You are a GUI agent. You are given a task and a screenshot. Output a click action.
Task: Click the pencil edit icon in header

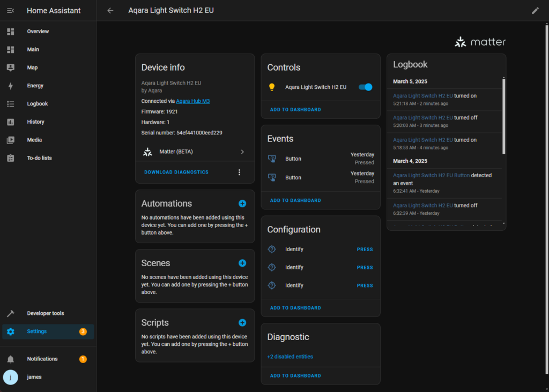[535, 11]
